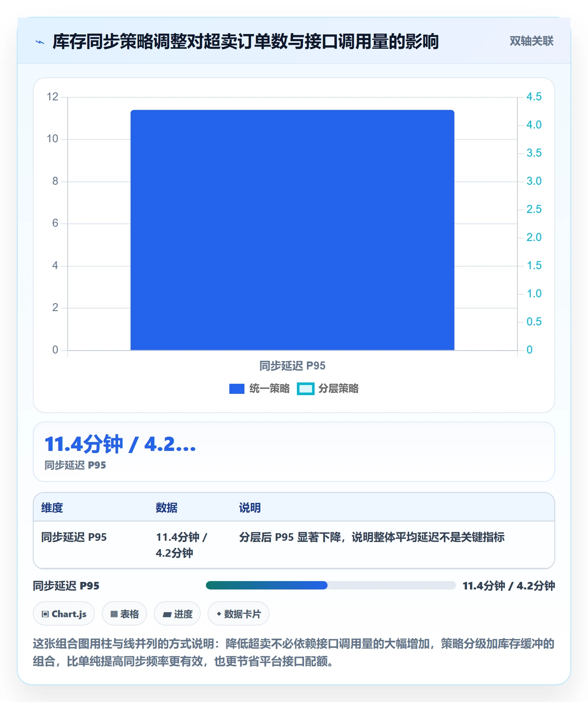Click the 同步延迟 P95 axis label under chart

coord(292,366)
